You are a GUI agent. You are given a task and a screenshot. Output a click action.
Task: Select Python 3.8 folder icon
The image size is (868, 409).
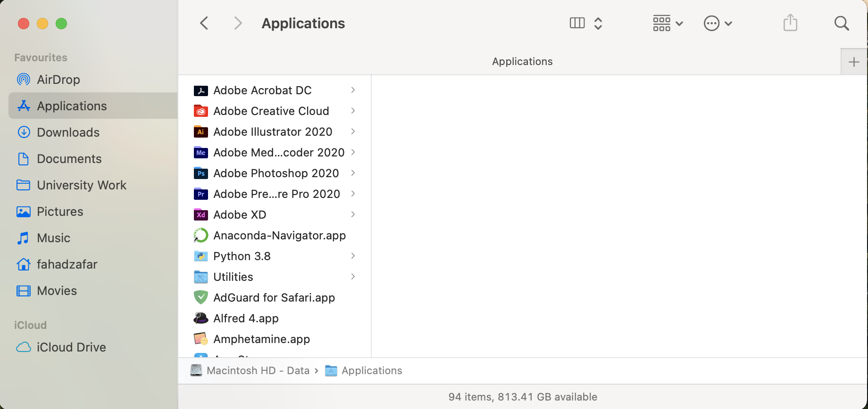pos(201,256)
